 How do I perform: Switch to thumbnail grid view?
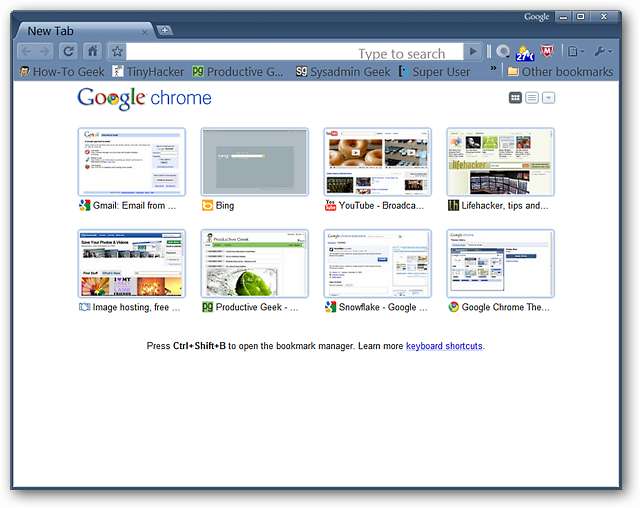[516, 98]
